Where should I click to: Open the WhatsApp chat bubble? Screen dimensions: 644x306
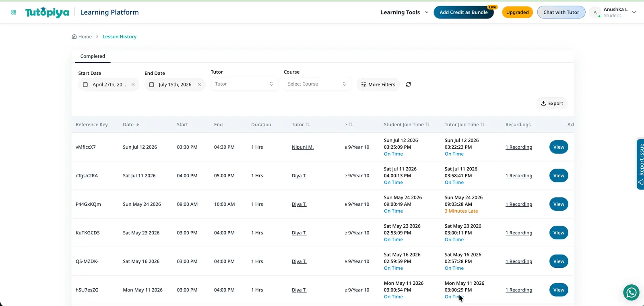[x=631, y=292]
